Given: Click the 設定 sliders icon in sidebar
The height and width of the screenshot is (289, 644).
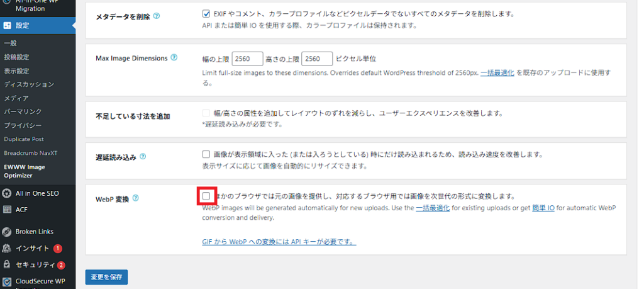Looking at the screenshot, I should coord(7,26).
